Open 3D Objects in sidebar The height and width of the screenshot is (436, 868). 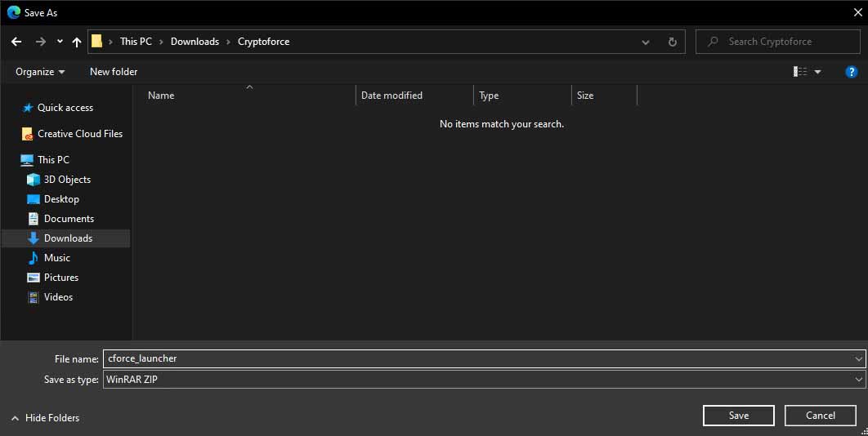(67, 180)
